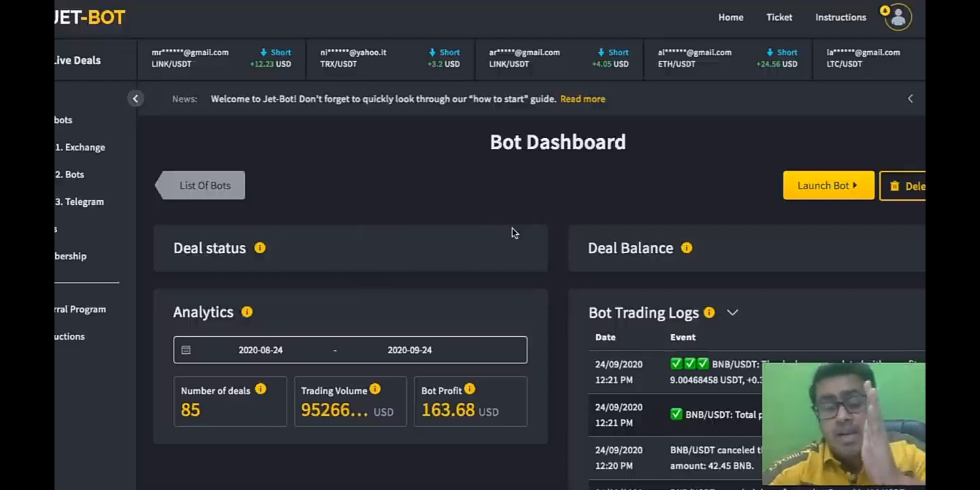Click the ETH/USDT live deal card
The height and width of the screenshot is (490, 980).
[728, 58]
